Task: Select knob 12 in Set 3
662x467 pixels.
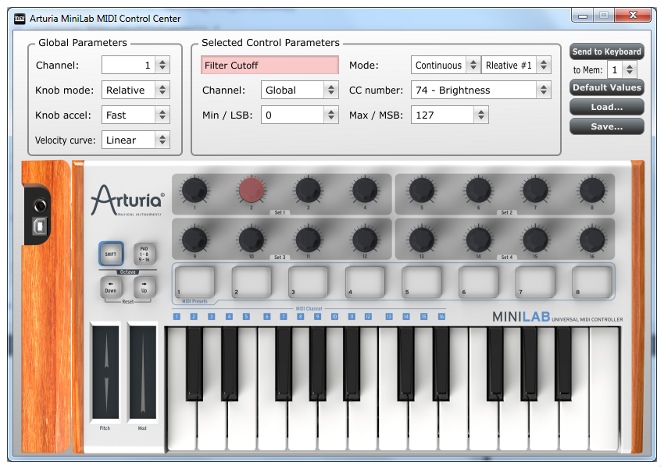Action: click(365, 239)
